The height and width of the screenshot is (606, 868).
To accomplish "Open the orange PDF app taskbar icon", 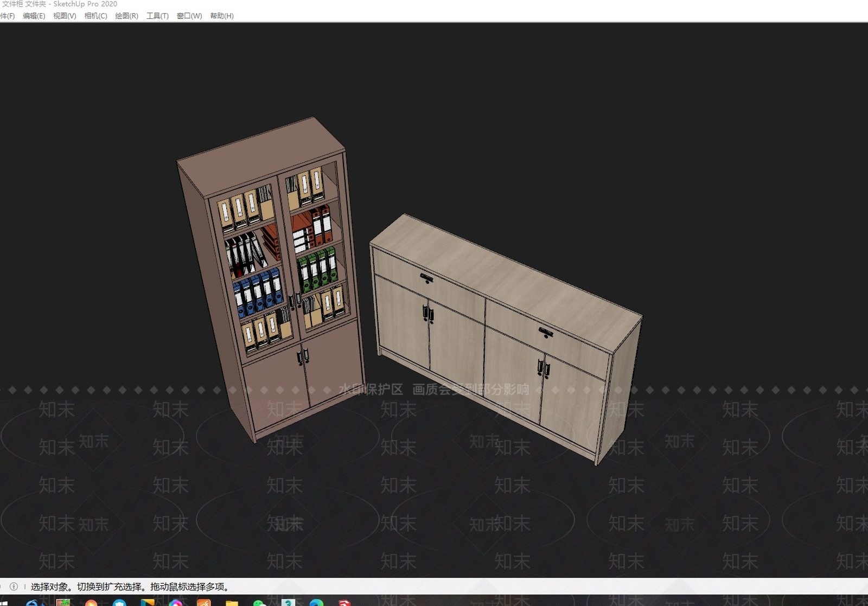I will [203, 602].
